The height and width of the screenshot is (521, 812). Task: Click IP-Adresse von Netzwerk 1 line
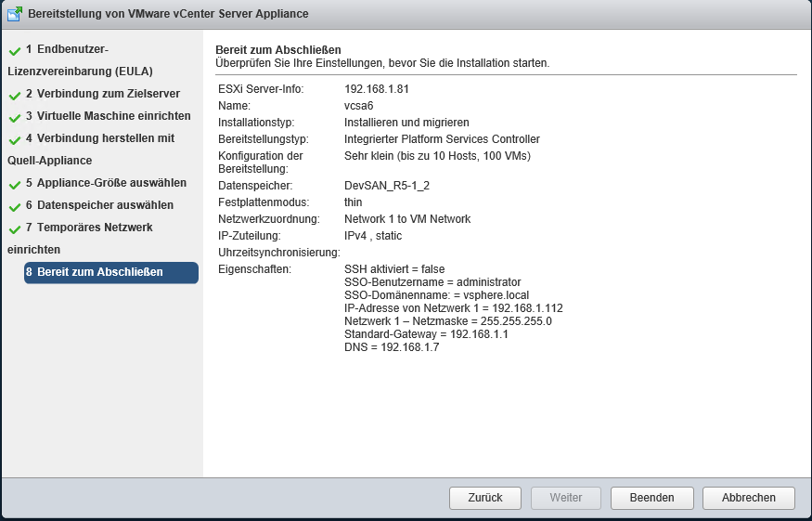(454, 308)
